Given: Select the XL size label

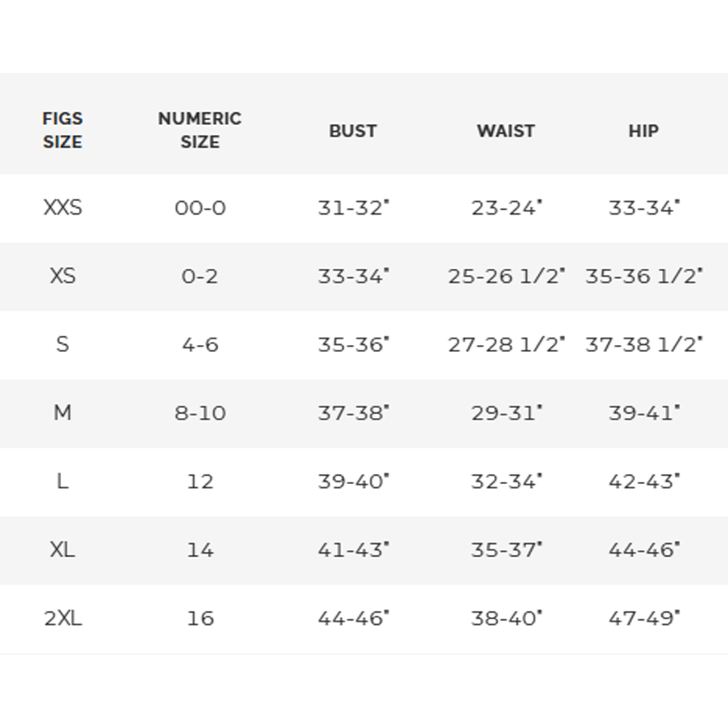Looking at the screenshot, I should pyautogui.click(x=63, y=550).
